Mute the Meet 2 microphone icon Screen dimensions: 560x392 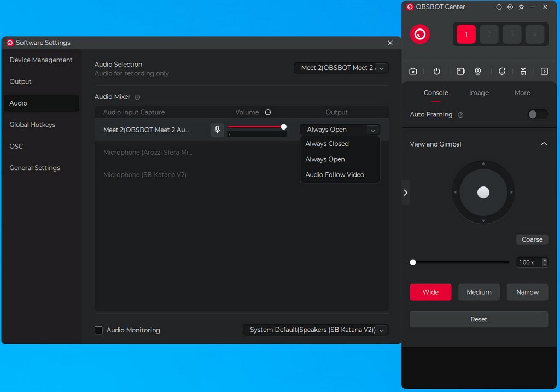click(217, 130)
